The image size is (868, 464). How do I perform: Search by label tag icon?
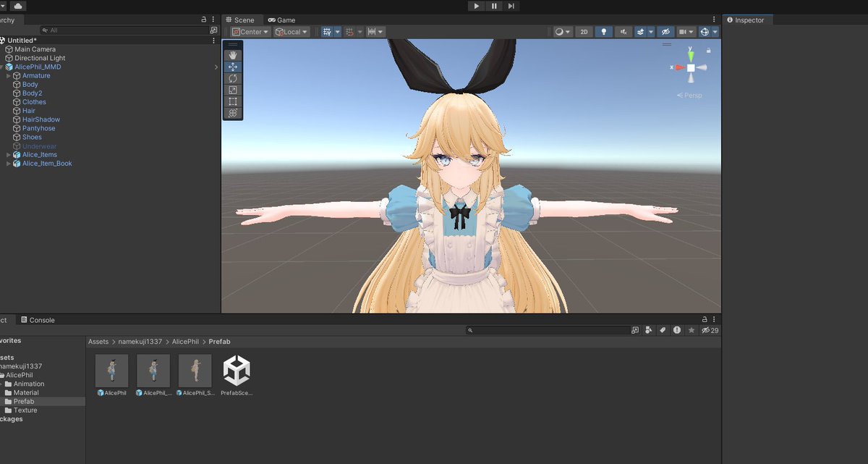pos(662,330)
